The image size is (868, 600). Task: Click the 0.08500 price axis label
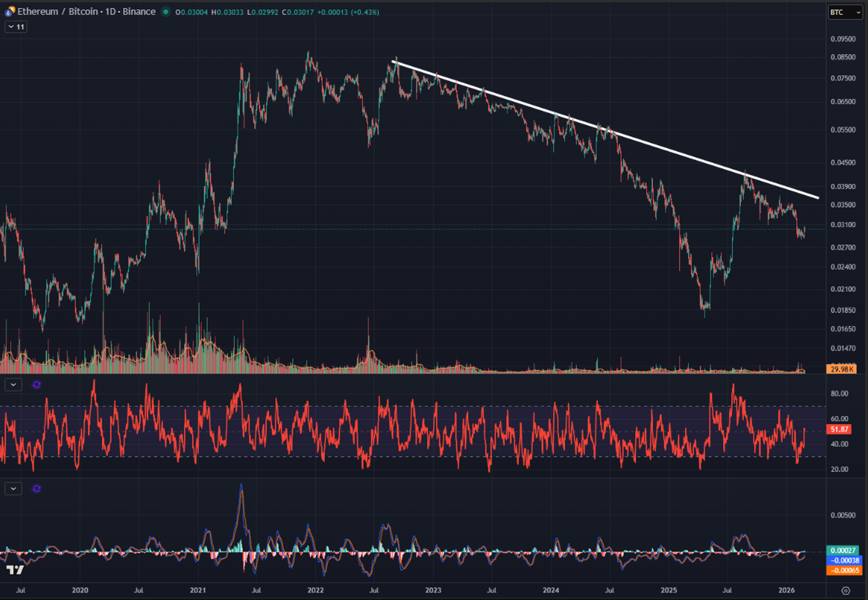[843, 57]
